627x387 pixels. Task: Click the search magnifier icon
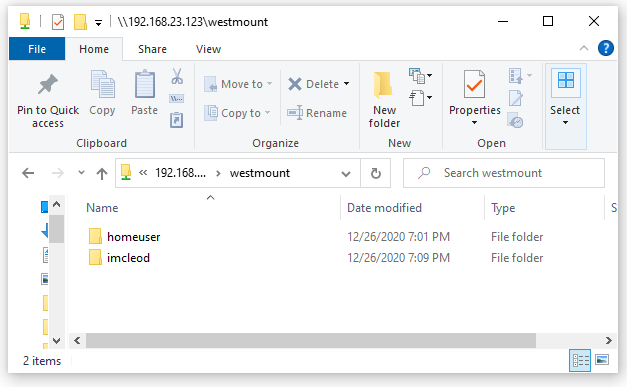(x=424, y=173)
